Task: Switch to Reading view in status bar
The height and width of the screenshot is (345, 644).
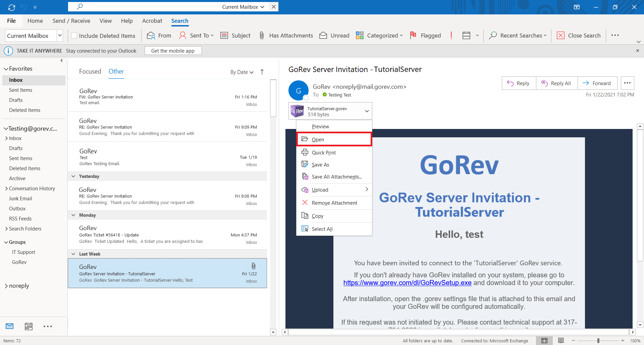Action: [560, 341]
